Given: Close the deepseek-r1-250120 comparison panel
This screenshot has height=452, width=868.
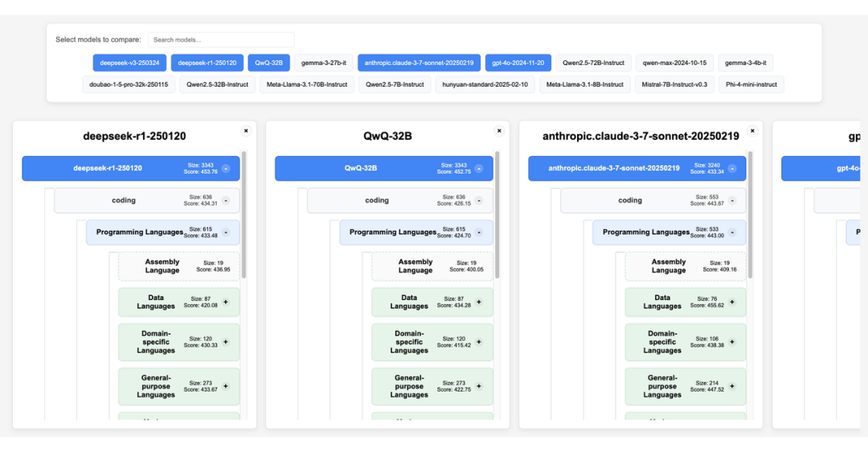Looking at the screenshot, I should (x=247, y=131).
